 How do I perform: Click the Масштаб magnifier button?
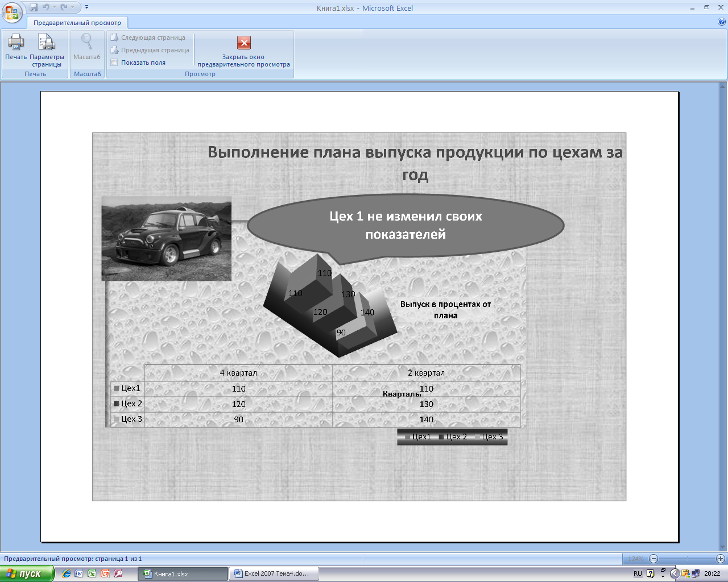tap(86, 47)
